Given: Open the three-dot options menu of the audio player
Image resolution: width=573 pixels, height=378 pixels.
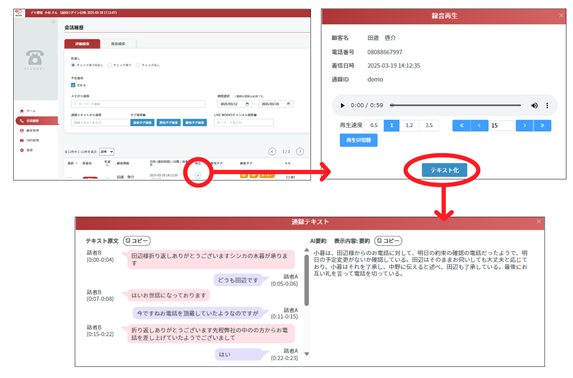Looking at the screenshot, I should pos(547,105).
